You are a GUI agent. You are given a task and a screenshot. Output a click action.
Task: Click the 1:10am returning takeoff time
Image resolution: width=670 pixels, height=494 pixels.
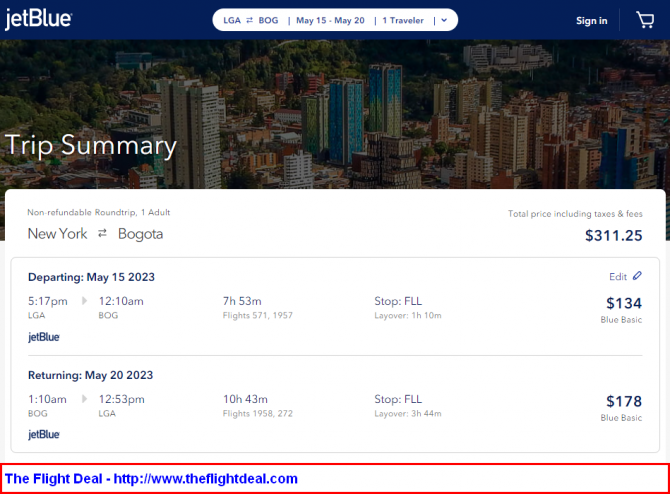(x=47, y=399)
